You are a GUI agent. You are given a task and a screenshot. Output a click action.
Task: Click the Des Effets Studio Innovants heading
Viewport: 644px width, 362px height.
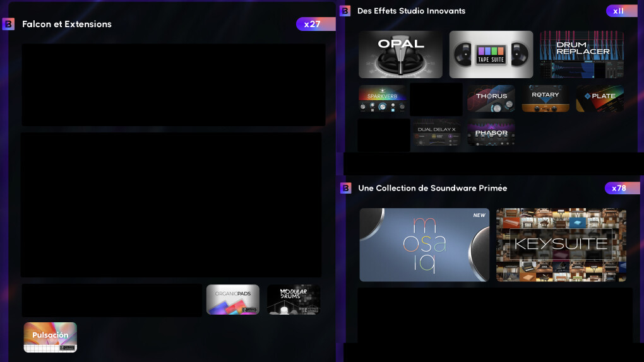pos(411,11)
